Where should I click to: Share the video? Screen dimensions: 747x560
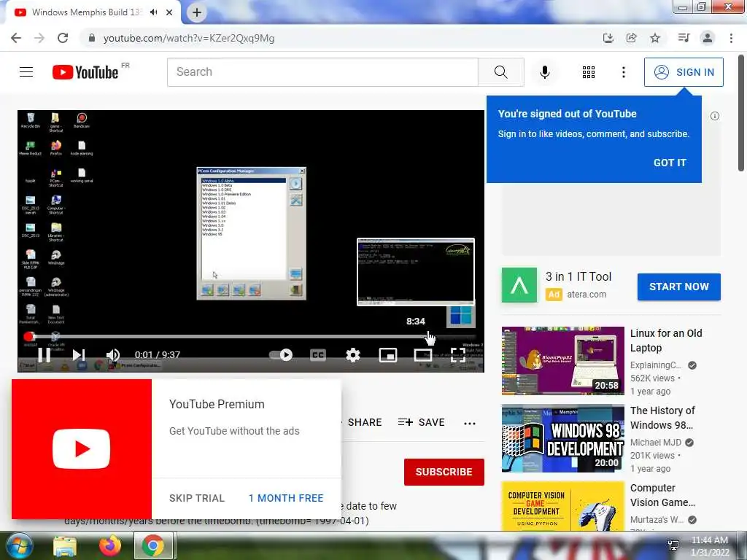click(x=365, y=422)
